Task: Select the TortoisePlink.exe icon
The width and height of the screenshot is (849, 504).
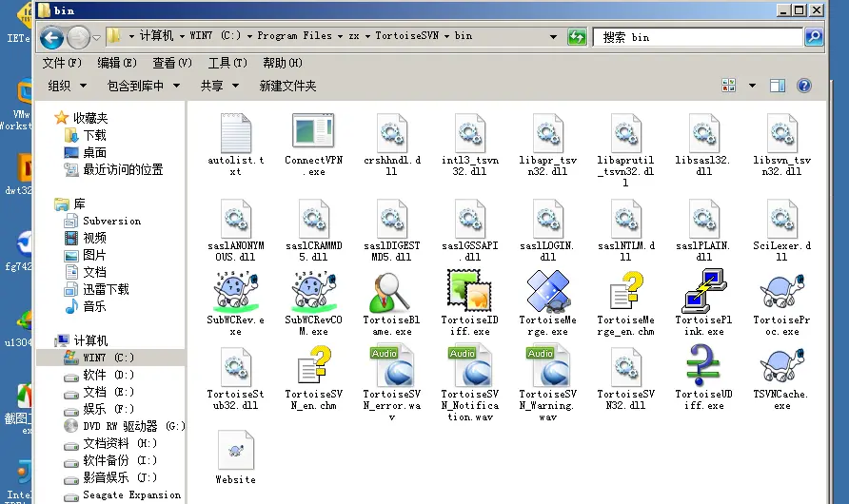Action: (703, 291)
